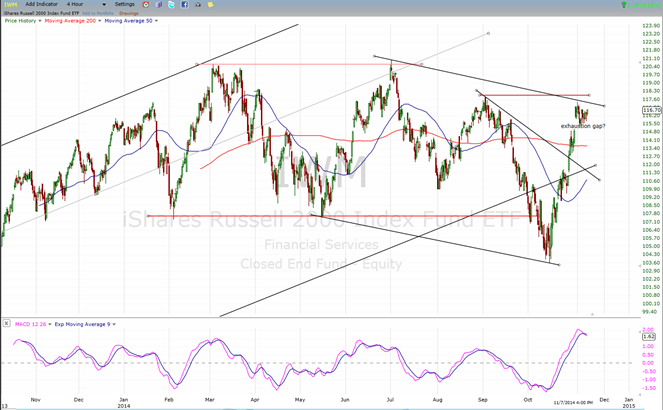Open the 4 Hour timeframe dropdown
The height and width of the screenshot is (410, 663).
coord(86,4)
